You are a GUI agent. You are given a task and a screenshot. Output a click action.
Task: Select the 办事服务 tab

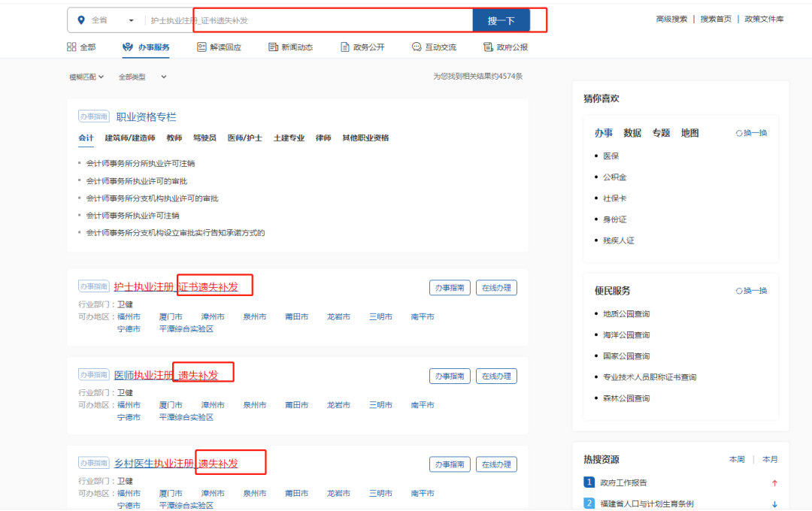click(146, 47)
